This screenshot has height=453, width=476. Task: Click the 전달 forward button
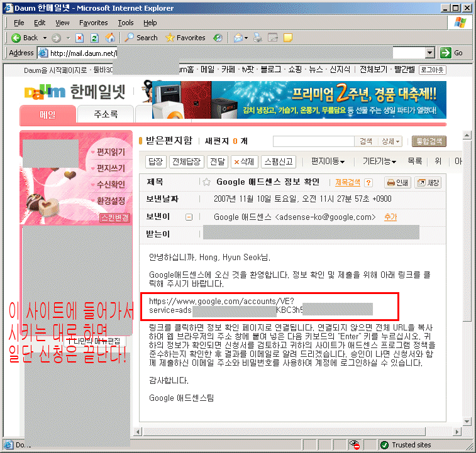coord(218,161)
